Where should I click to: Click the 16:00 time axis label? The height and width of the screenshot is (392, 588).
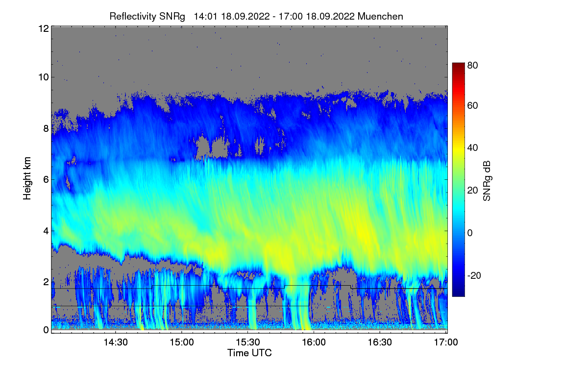314,342
